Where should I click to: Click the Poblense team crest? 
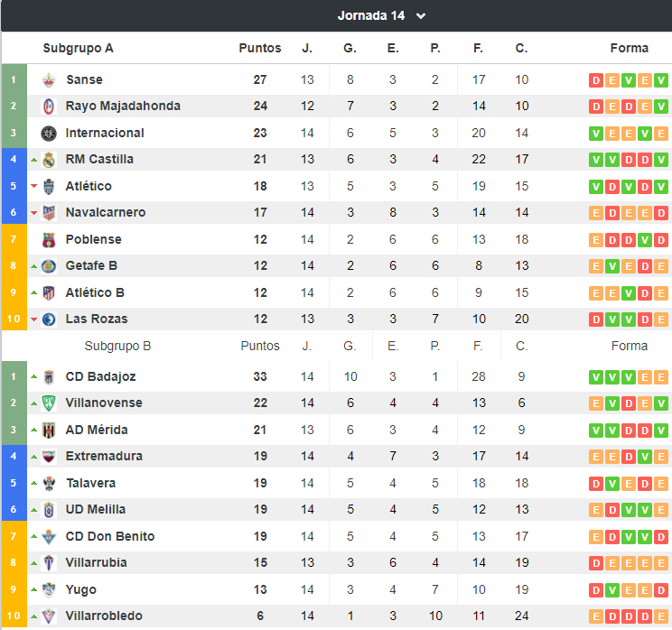click(49, 240)
